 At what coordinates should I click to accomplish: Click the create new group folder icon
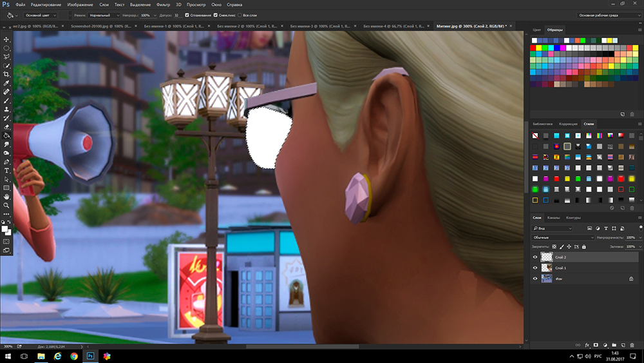614,345
